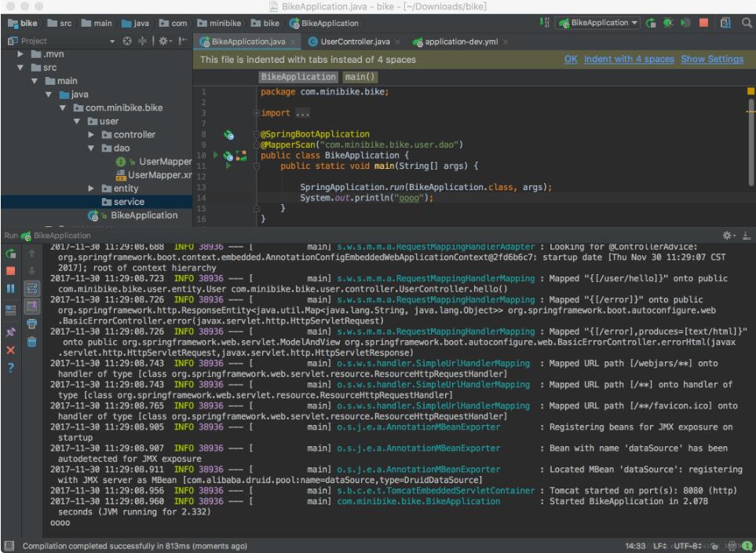Click the Print icon in console toolbar
Screen dimensions: 756x553
[32, 323]
